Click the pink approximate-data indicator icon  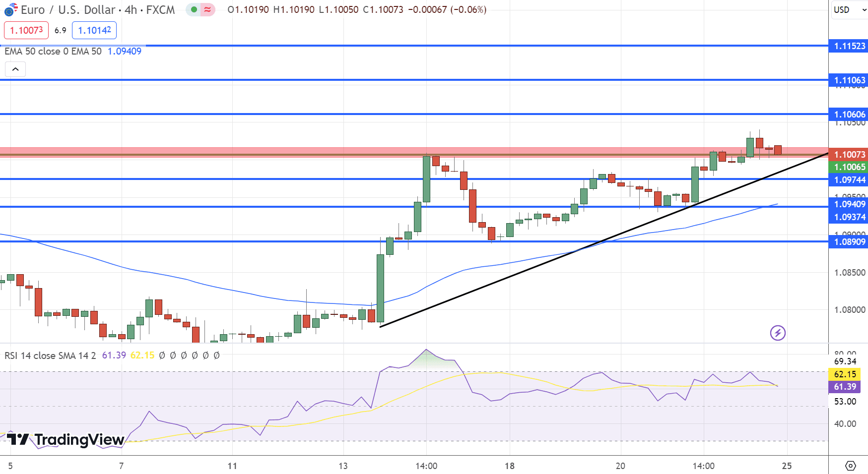coord(207,9)
